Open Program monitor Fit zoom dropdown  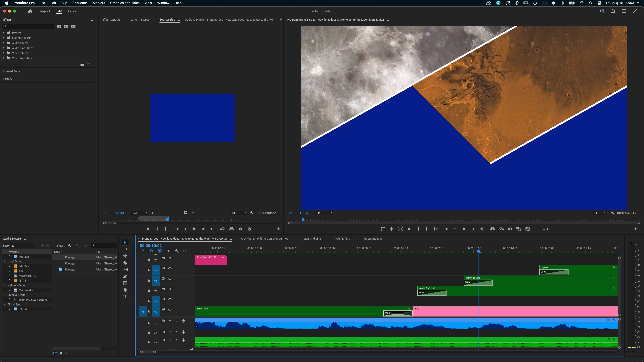[324, 213]
